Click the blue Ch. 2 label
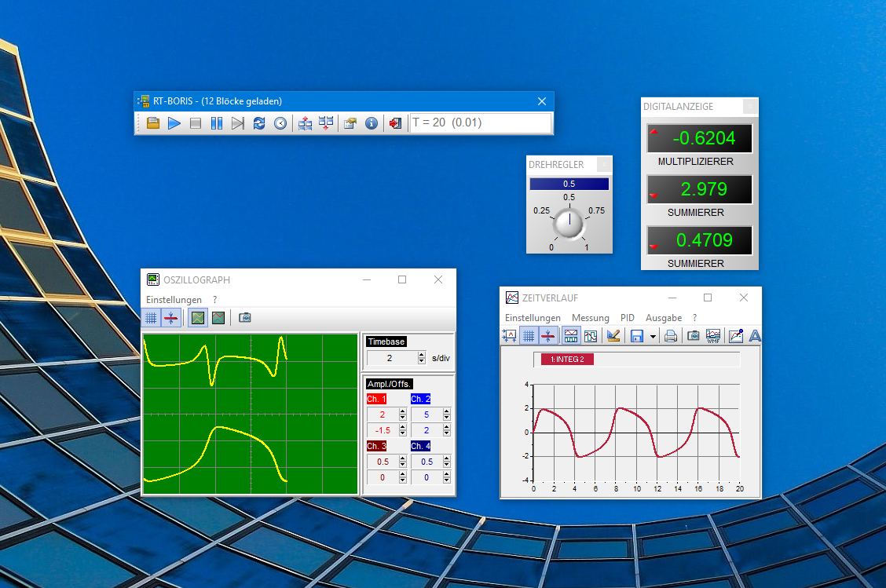Viewport: 886px width, 588px height. pos(420,399)
